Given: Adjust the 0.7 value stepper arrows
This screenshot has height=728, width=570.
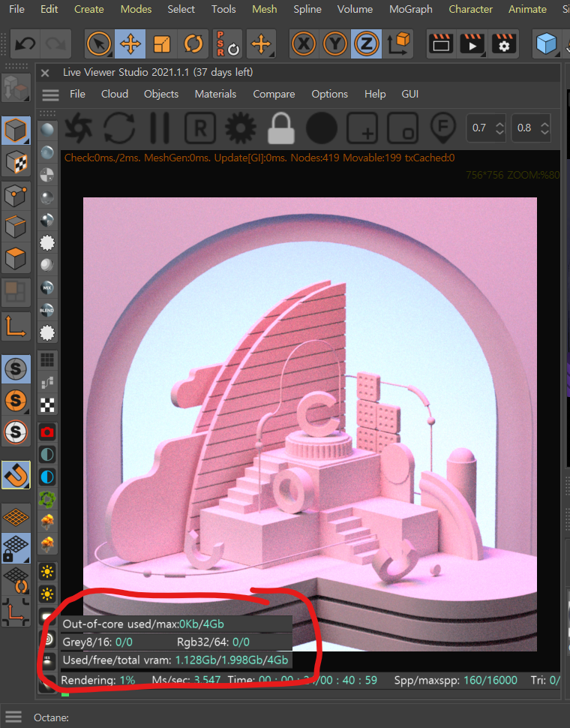Looking at the screenshot, I should pyautogui.click(x=500, y=128).
